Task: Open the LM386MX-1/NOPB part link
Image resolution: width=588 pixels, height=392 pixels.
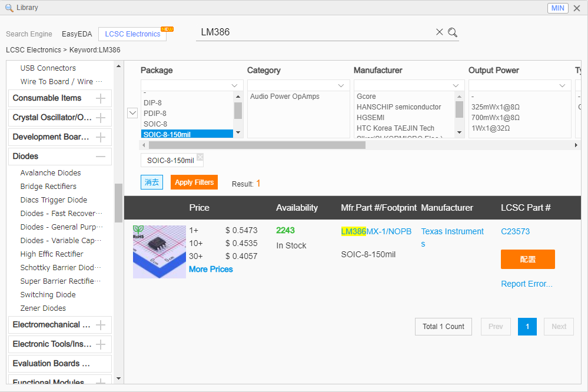Action: point(376,231)
